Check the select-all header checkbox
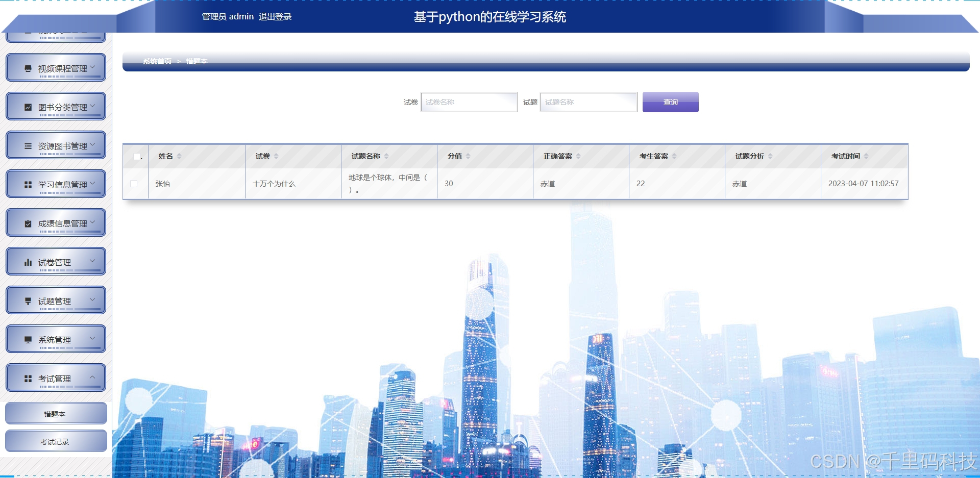The height and width of the screenshot is (478, 980). tap(137, 157)
